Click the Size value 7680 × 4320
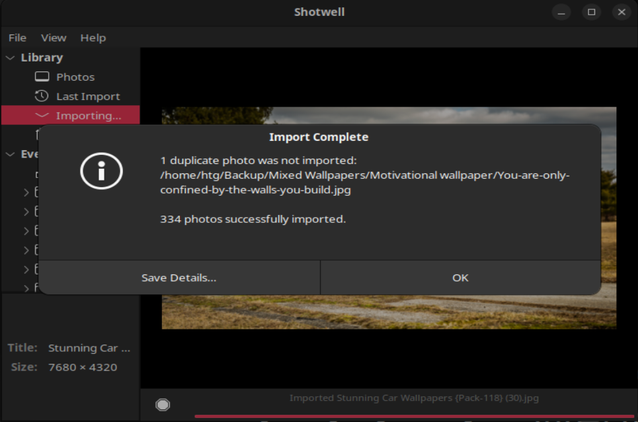This screenshot has height=422, width=638. click(83, 367)
